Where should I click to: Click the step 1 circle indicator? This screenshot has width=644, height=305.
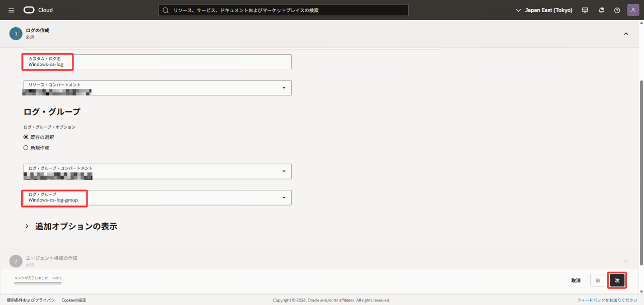pyautogui.click(x=16, y=34)
